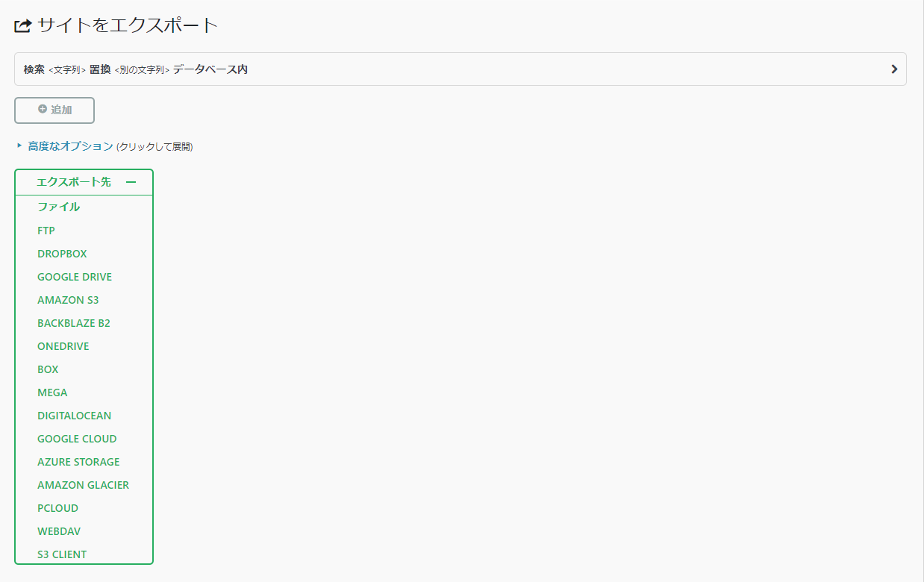Expand the find and replace chevron arrow
Image resolution: width=924 pixels, height=582 pixels.
click(894, 69)
